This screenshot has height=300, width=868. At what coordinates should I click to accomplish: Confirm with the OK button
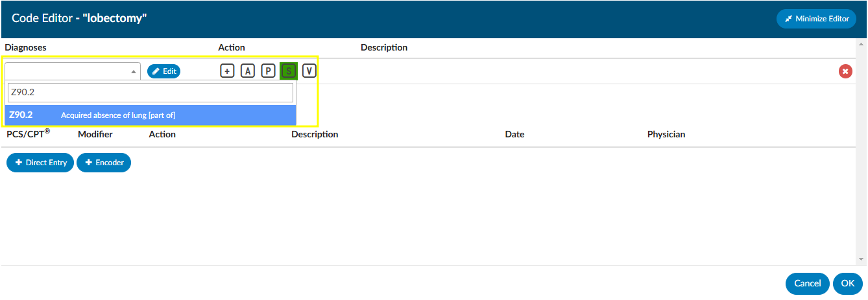coord(848,283)
